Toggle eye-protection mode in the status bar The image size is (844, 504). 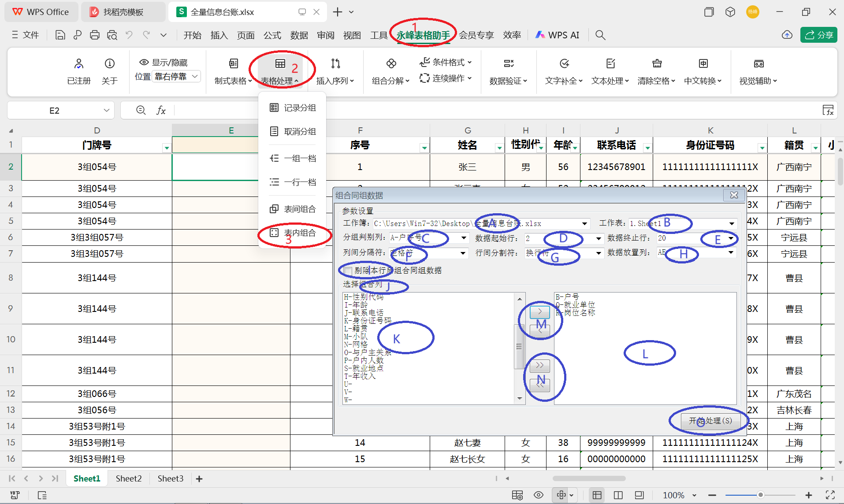click(539, 495)
